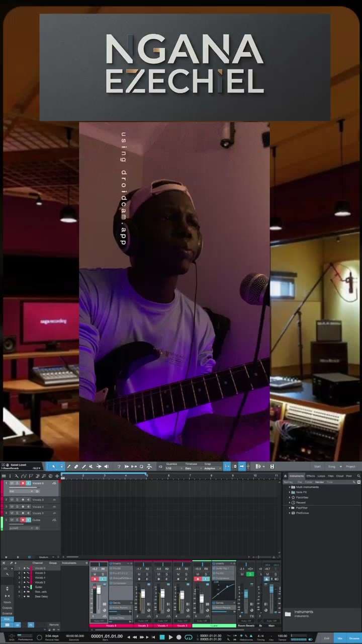Select the Range tool
362x644 pixels.
(x=61, y=466)
